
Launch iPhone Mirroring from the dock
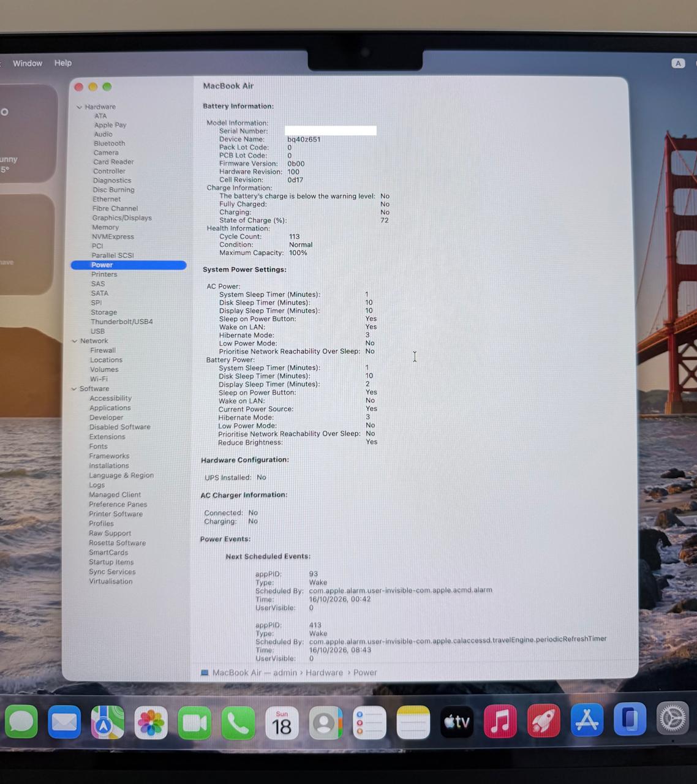(x=630, y=718)
